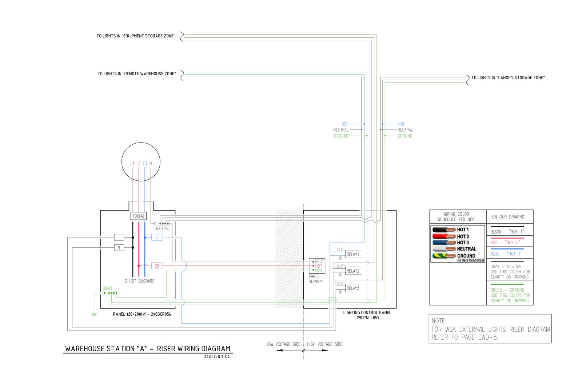Click the GREEN ground color sample line
This screenshot has height=392, width=582.
[x=508, y=284]
